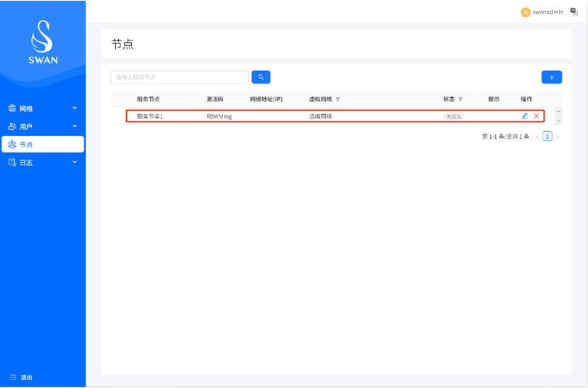Viewport: 588px width, 388px height.
Task: Click the plus button to add node
Action: pos(551,77)
